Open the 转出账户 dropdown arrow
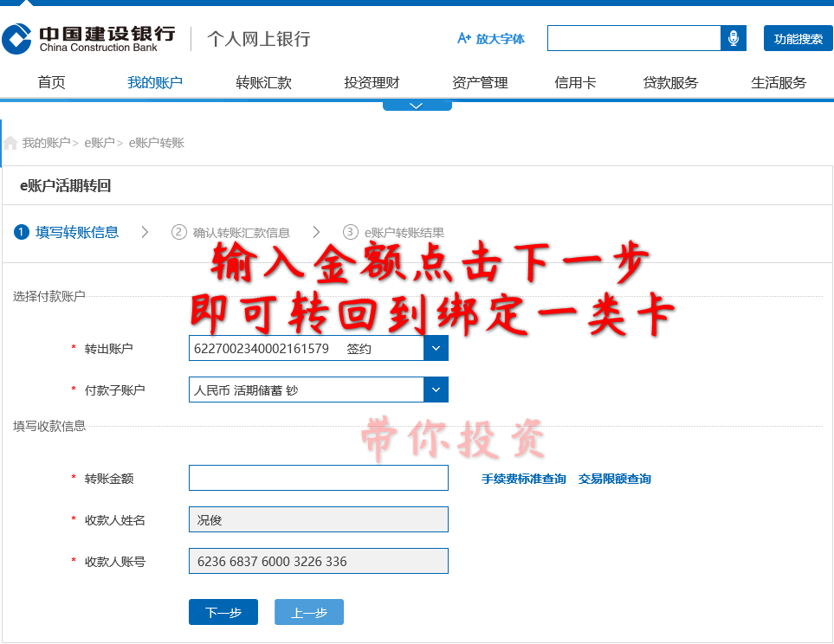Image resolution: width=834 pixels, height=644 pixels. click(436, 348)
